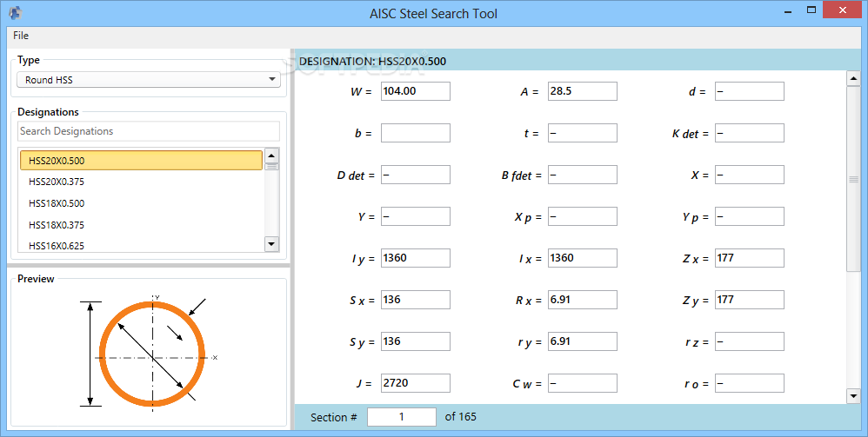
Task: Click the J value field 2720
Action: coord(415,383)
